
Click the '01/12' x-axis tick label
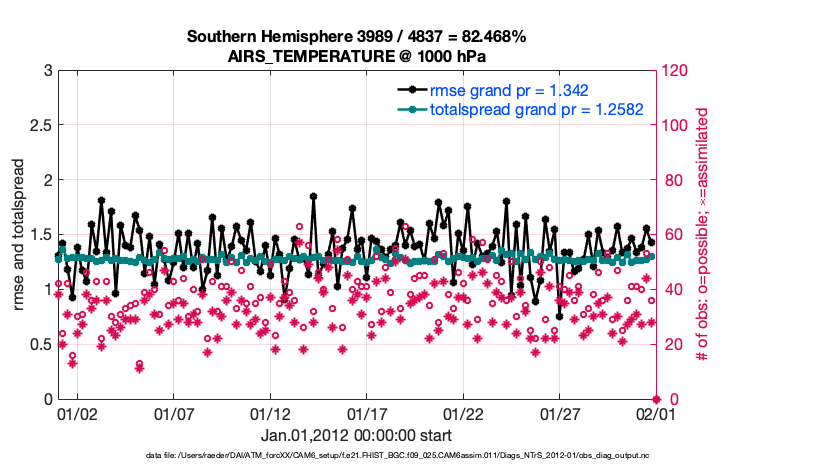tap(270, 413)
